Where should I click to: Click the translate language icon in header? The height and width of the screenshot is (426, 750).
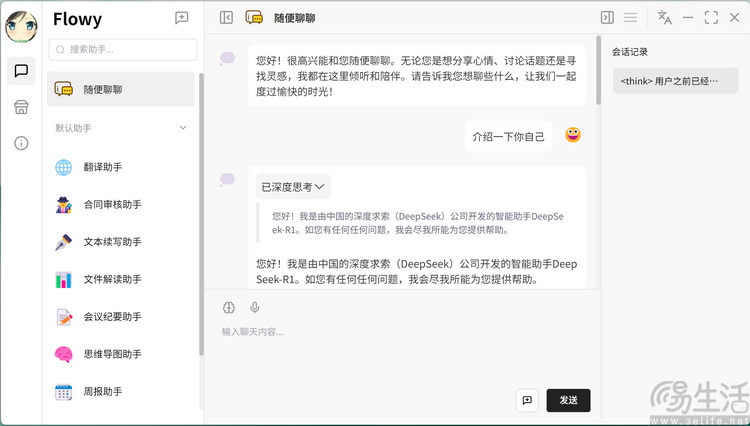tap(664, 17)
